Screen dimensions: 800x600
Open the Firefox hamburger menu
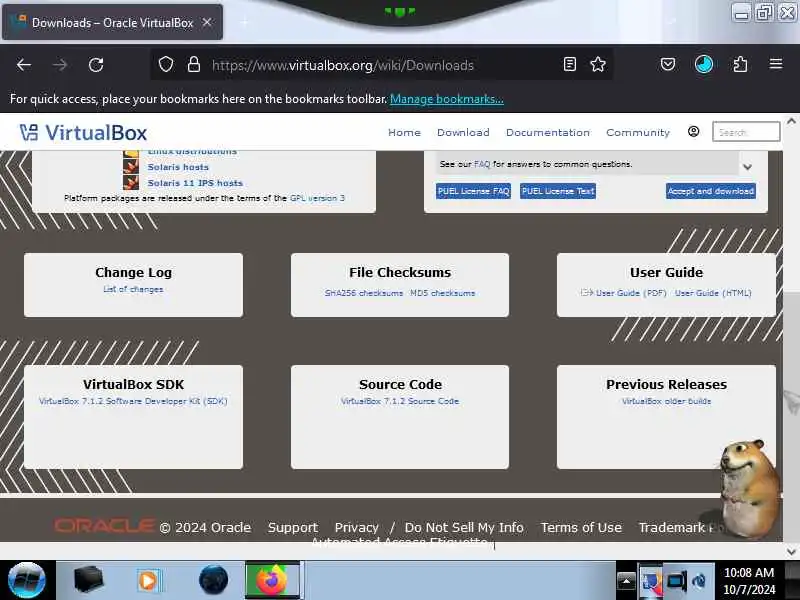click(x=776, y=64)
